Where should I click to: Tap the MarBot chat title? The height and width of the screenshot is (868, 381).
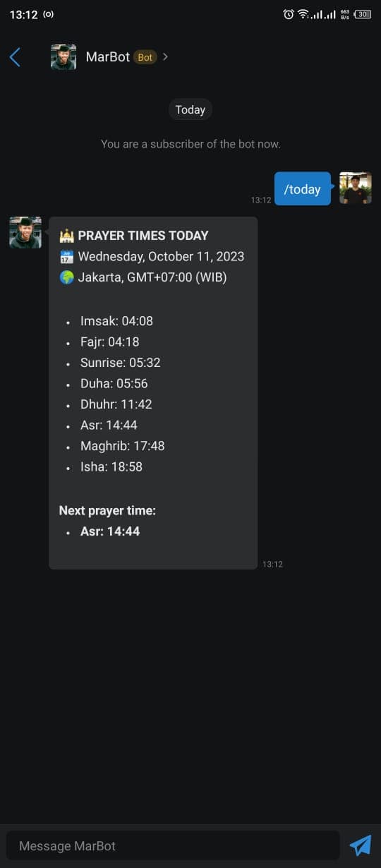tap(107, 57)
